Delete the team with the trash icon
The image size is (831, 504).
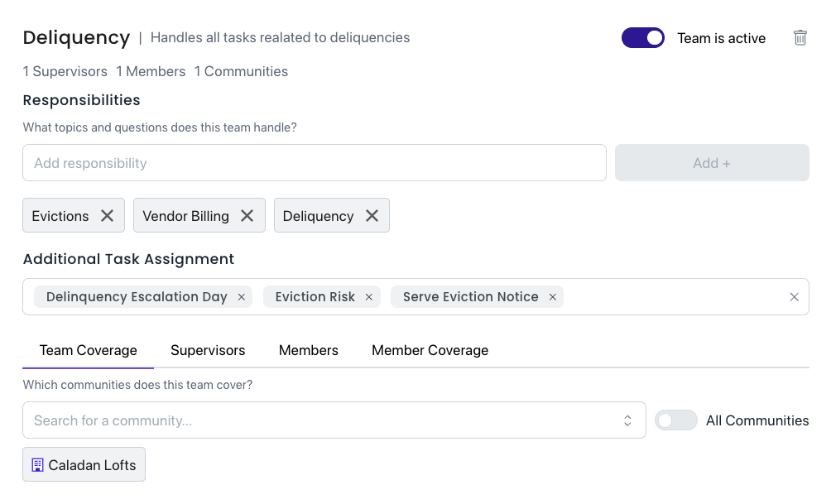(800, 37)
